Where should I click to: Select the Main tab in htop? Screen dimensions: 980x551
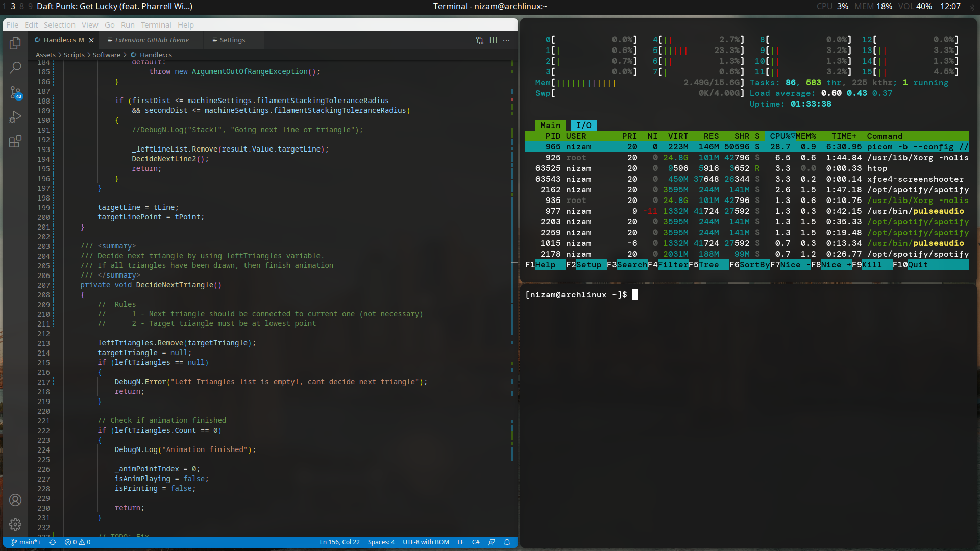coord(550,126)
